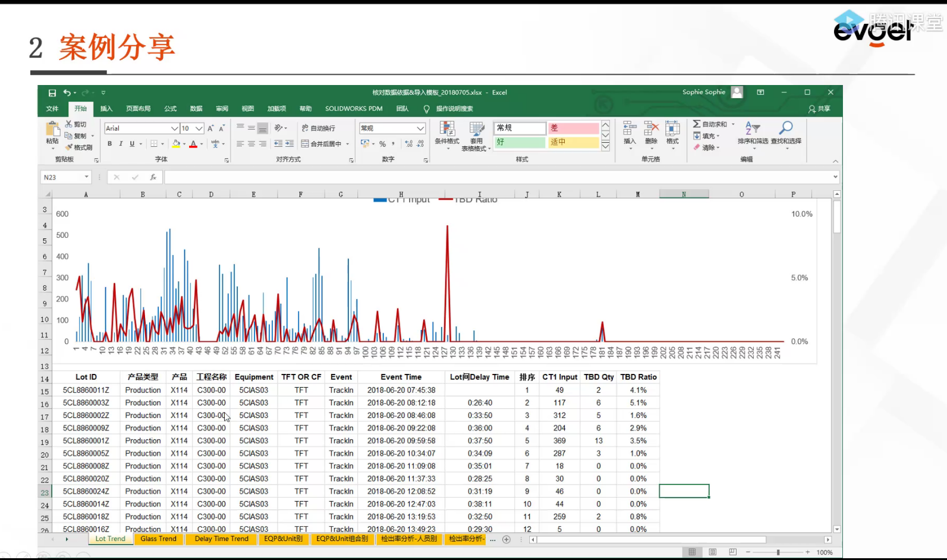Click the Paste (粘贴) clipboard icon
This screenshot has height=560, width=947.
pos(52,128)
